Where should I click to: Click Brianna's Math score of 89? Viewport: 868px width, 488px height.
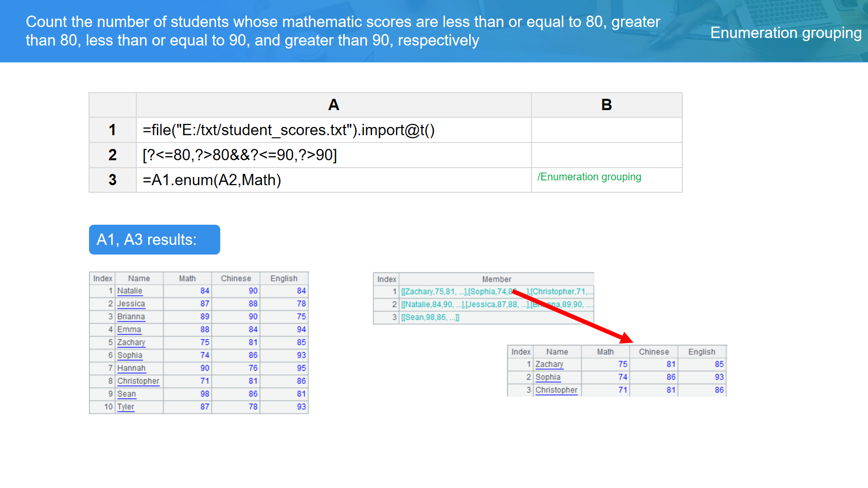(x=204, y=317)
